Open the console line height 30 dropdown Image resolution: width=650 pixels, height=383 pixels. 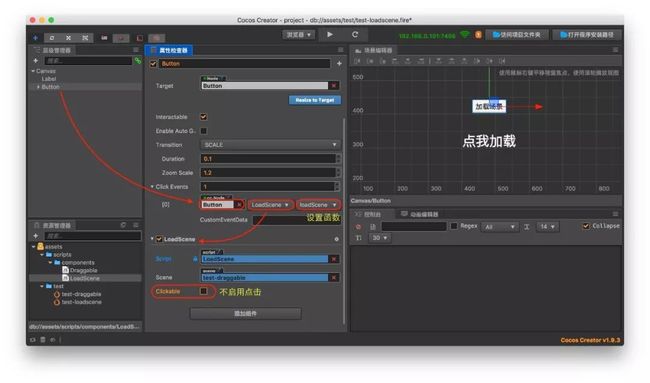click(x=379, y=238)
